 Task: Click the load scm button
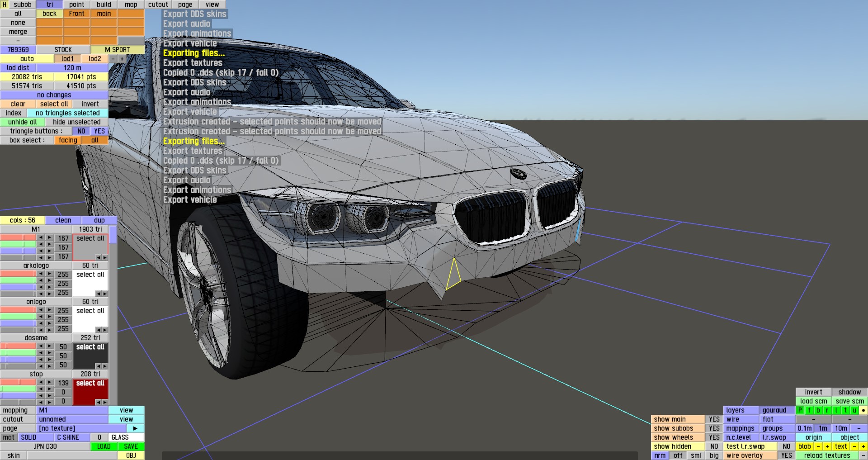(814, 401)
